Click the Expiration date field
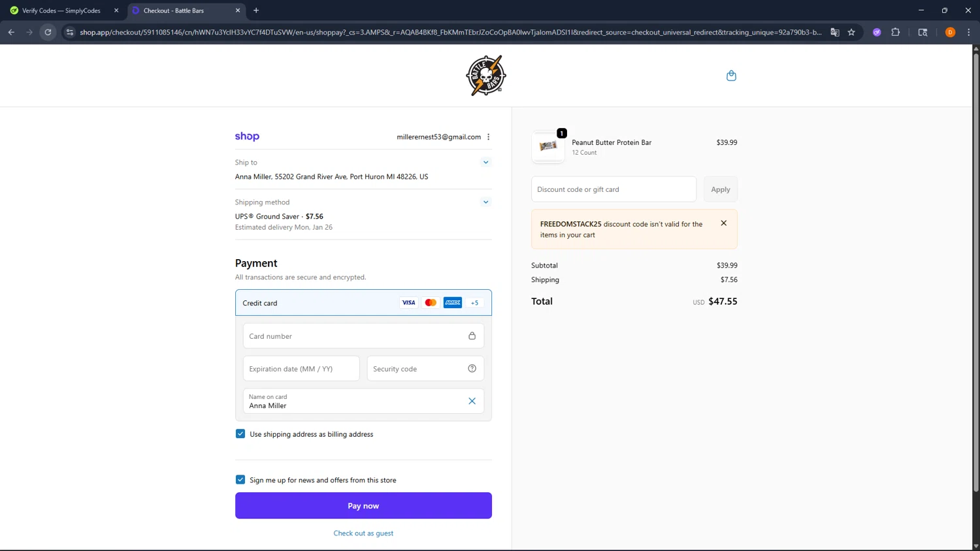Image resolution: width=980 pixels, height=551 pixels. (x=301, y=369)
